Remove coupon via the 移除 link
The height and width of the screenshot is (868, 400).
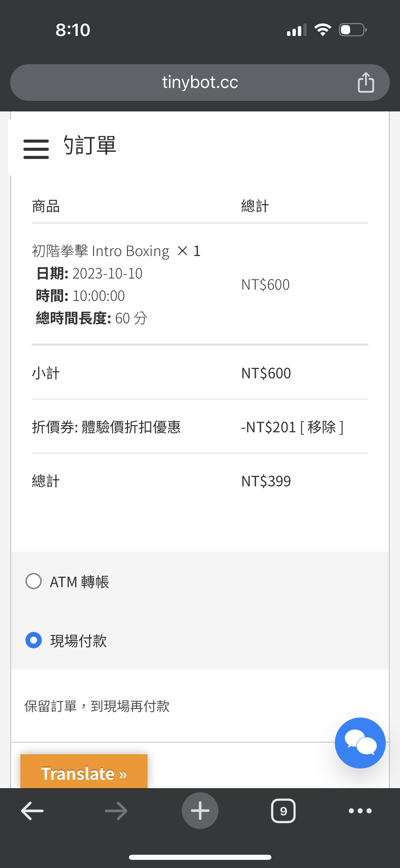click(322, 427)
